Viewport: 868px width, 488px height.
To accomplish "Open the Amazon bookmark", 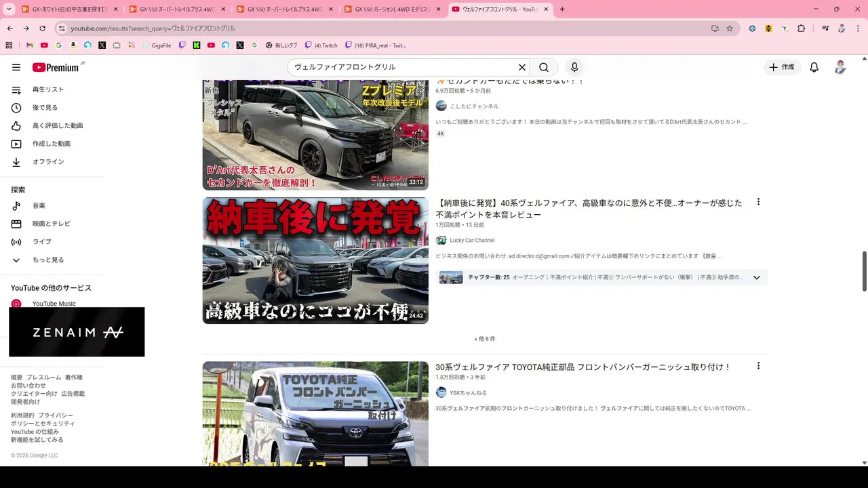I will [x=73, y=45].
